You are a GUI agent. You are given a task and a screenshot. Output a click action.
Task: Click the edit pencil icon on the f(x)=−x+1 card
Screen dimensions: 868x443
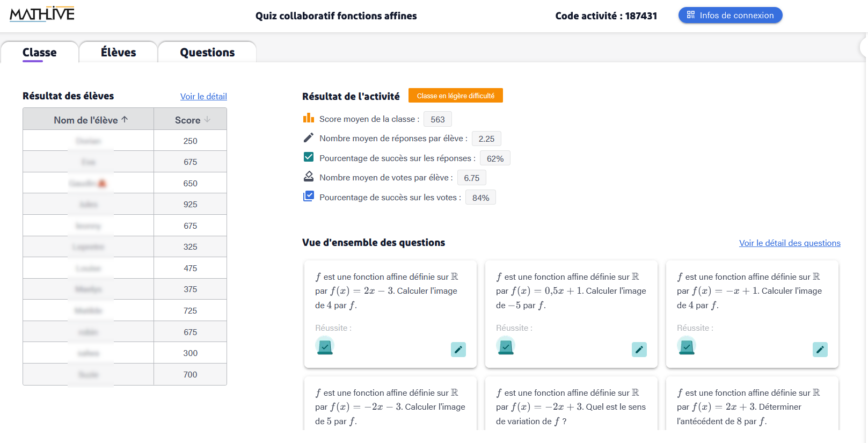(x=820, y=350)
